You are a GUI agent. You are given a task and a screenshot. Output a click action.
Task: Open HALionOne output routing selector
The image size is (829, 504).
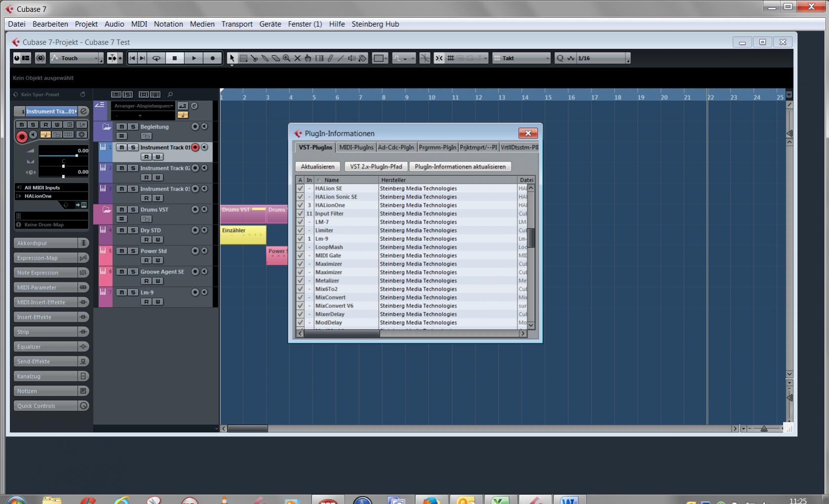coord(51,196)
